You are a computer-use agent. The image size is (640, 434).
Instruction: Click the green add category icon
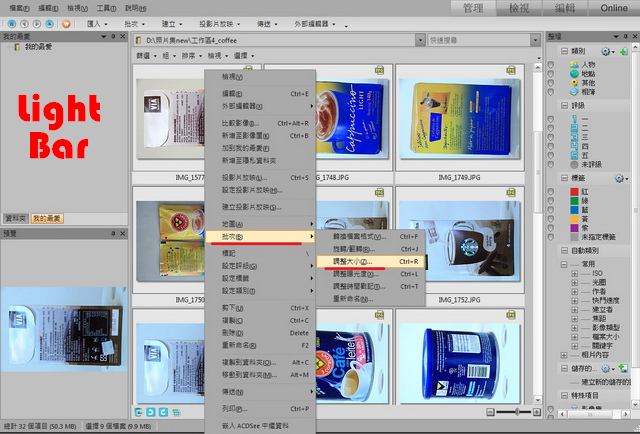pyautogui.click(x=625, y=50)
